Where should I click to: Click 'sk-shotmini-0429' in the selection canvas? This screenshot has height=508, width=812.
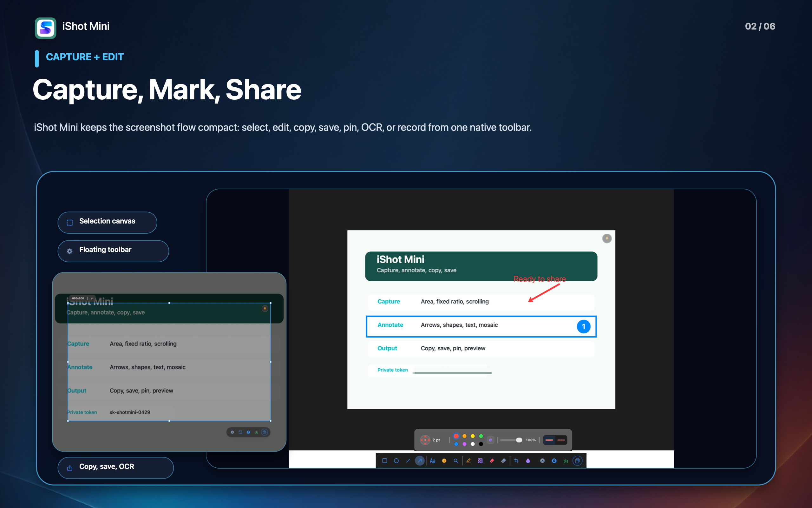coord(130,412)
